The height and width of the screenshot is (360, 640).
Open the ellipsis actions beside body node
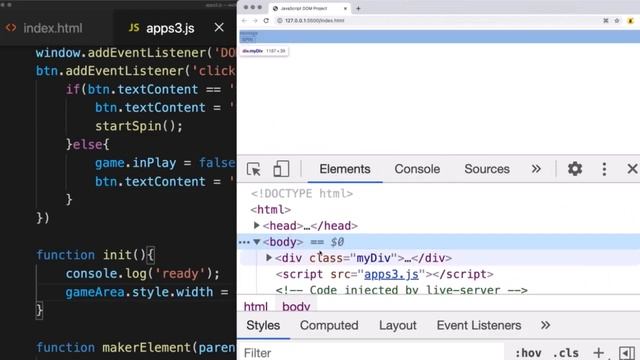pyautogui.click(x=244, y=242)
